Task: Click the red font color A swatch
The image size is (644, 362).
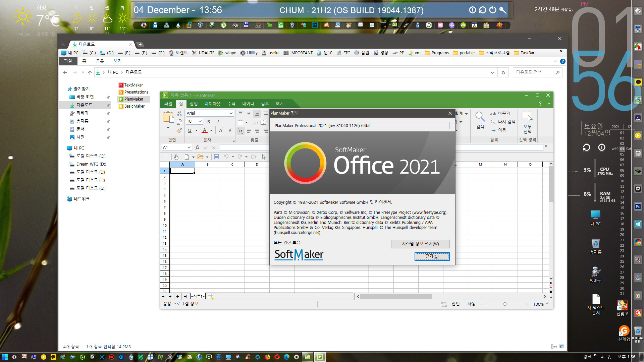Action: point(205,130)
